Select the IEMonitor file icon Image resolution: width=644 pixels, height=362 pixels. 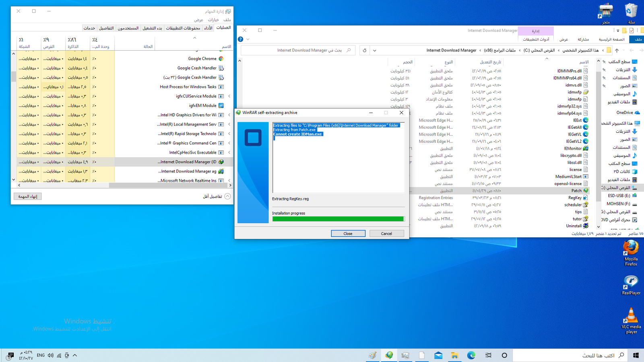tap(586, 148)
